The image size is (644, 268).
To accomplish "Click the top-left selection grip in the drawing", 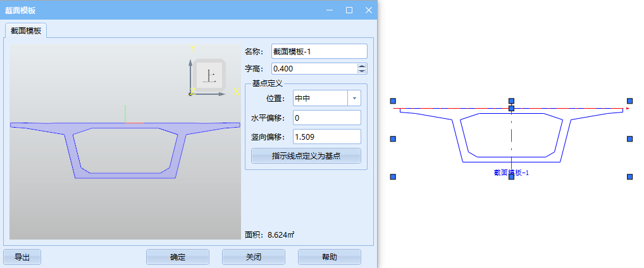I will [393, 100].
